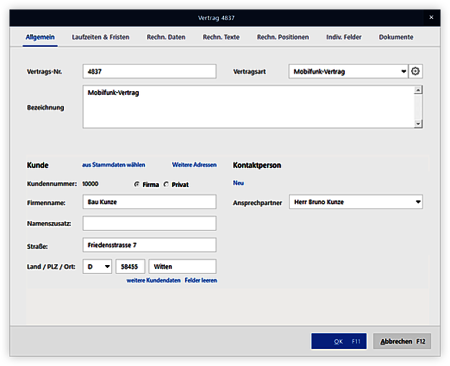This screenshot has width=450, height=366.
Task: Click the Straße input field
Action: 149,245
